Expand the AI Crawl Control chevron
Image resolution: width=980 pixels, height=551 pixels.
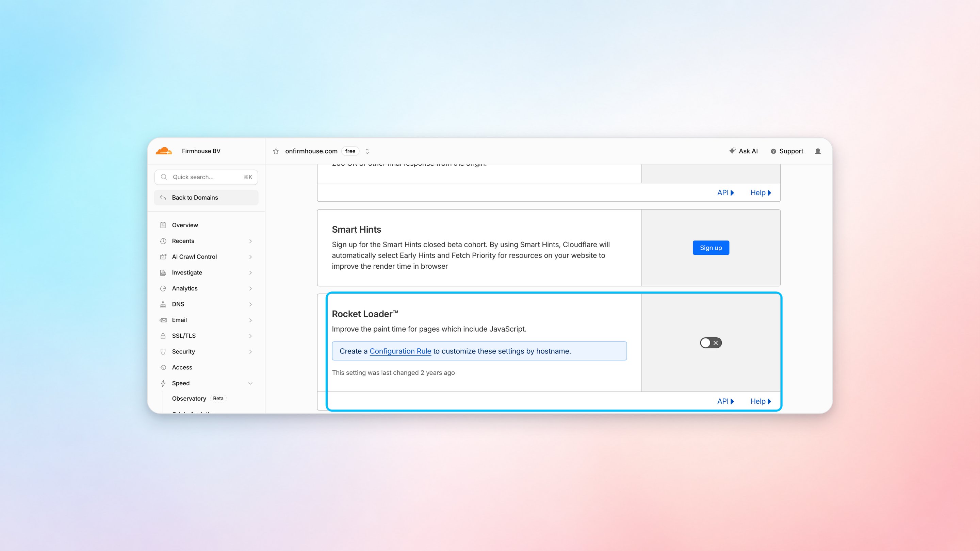251,257
